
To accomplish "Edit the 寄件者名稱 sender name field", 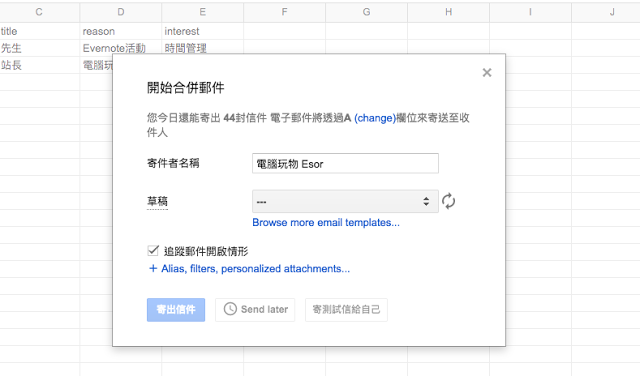I will tap(345, 164).
